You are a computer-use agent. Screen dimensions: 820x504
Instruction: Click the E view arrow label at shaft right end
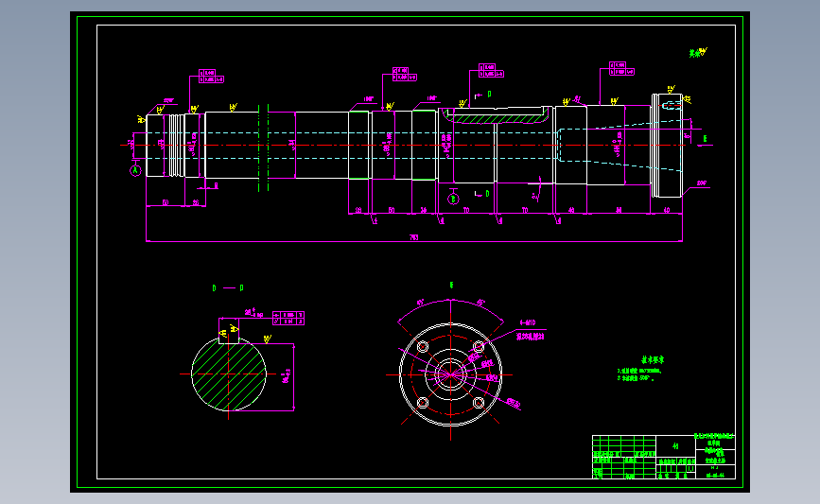705,139
